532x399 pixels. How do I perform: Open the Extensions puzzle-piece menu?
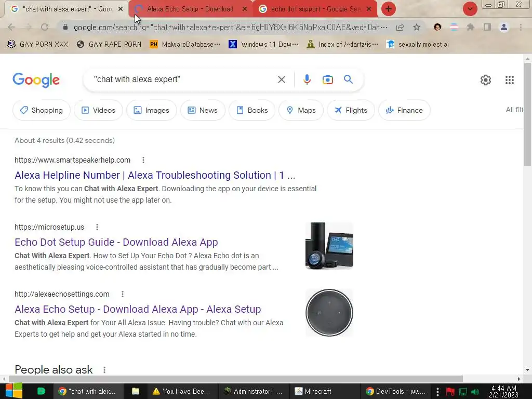click(470, 27)
